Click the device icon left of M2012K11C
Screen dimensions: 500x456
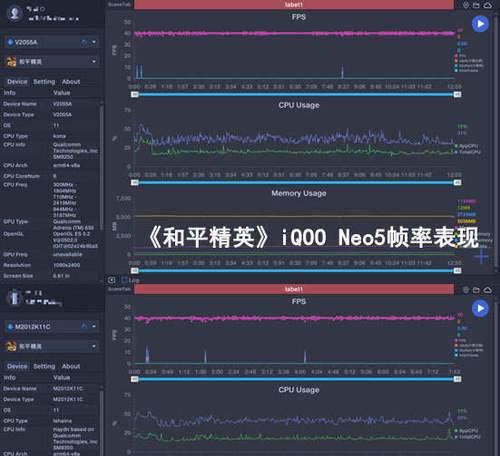[x=10, y=327]
